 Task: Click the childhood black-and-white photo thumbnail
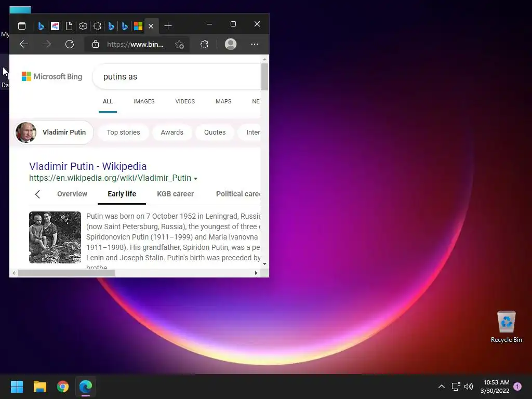pos(55,237)
